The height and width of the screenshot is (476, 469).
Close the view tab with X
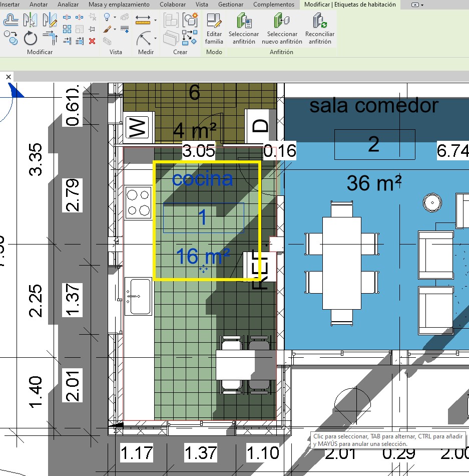8,77
